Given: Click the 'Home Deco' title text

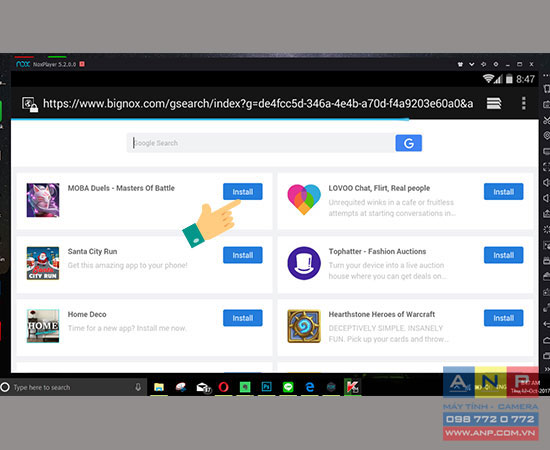Looking at the screenshot, I should click(x=87, y=314).
